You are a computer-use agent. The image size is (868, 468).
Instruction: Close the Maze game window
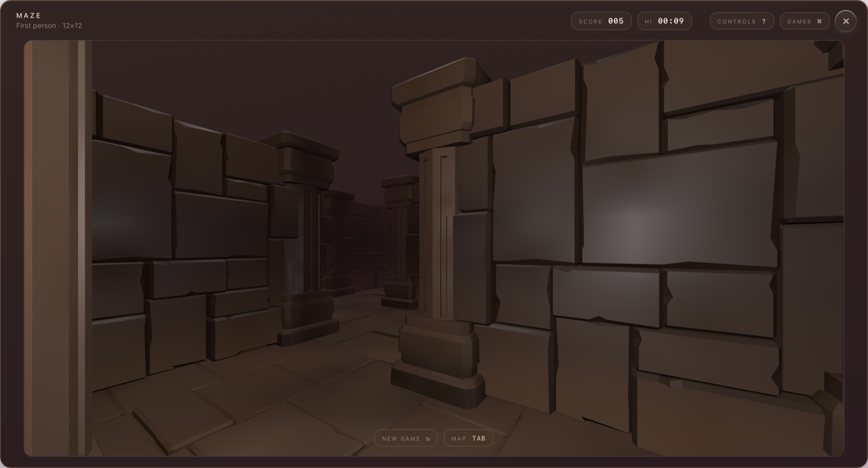pos(846,21)
